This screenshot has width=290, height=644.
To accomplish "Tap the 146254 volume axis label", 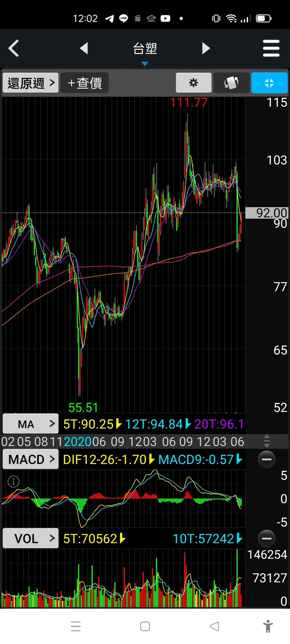I will coord(267,554).
